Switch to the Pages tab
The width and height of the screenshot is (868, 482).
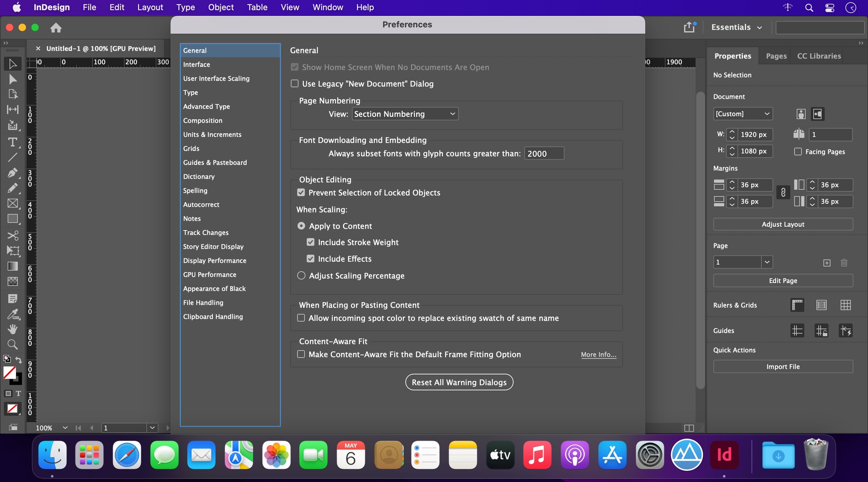pos(776,56)
